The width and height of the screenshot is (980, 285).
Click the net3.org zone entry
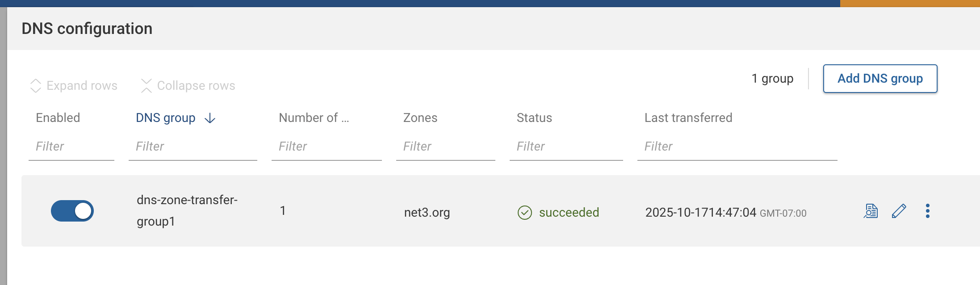[x=426, y=212]
